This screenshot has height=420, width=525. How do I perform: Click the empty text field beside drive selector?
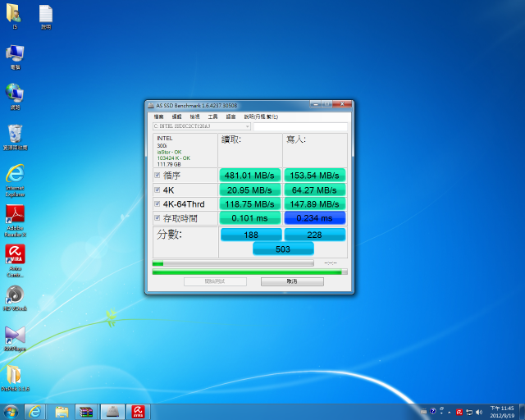(x=300, y=126)
